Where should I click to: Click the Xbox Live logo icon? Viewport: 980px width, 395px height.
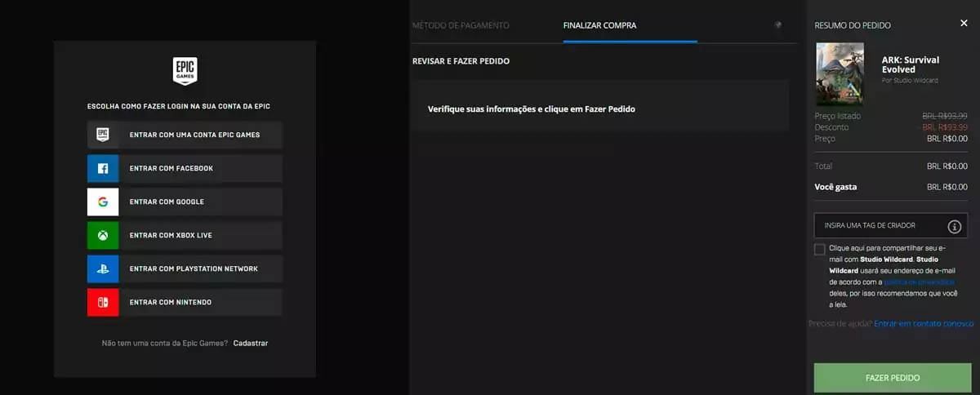(103, 235)
